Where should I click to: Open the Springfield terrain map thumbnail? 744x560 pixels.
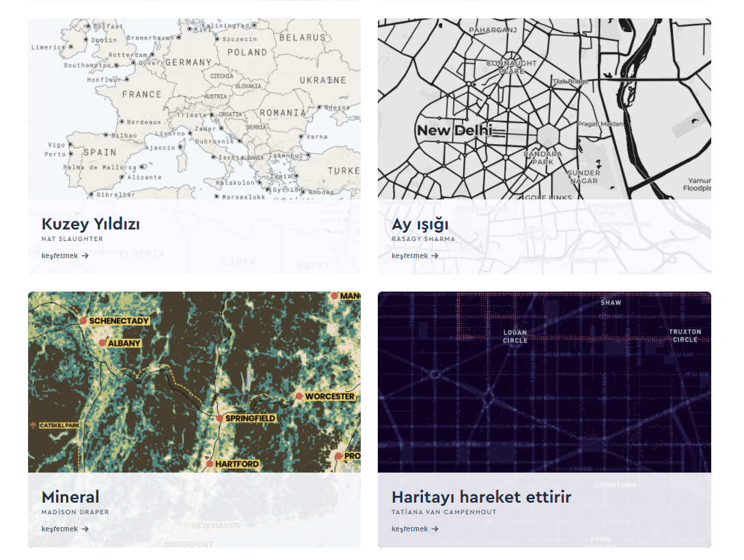[194, 382]
